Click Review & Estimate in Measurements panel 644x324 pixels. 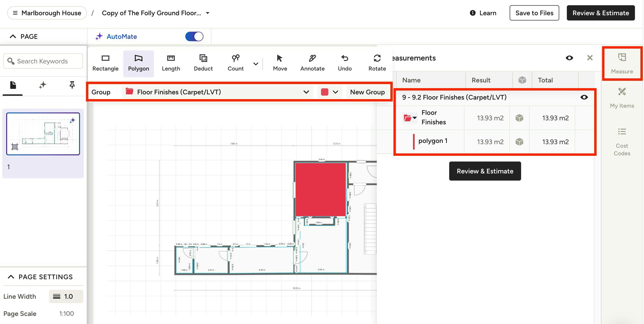point(485,171)
